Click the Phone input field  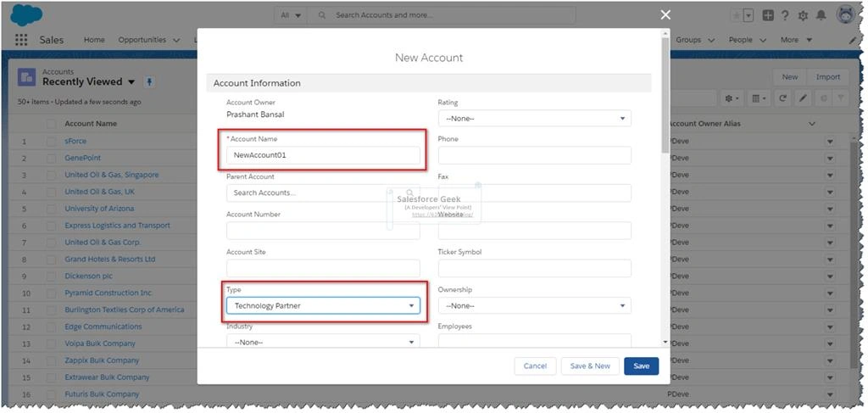coord(534,155)
